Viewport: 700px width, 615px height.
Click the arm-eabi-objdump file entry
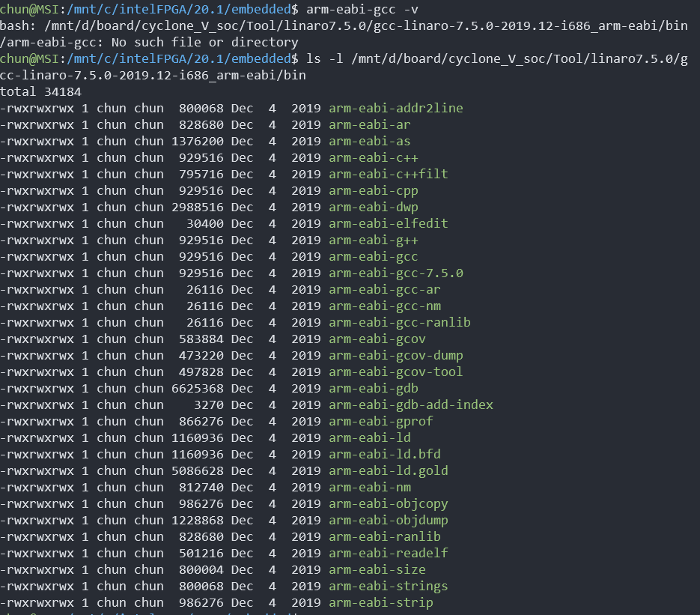click(388, 520)
